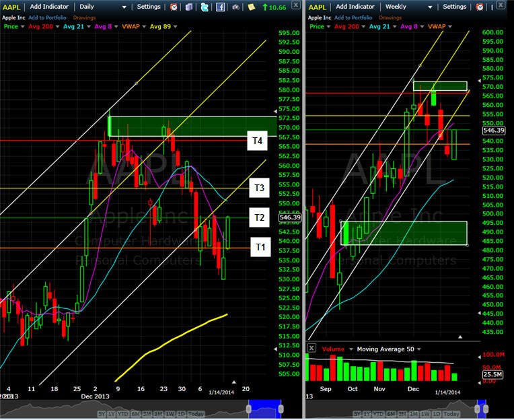This screenshot has height=420, width=514.
Task: Select the 6M range button on Daily chart
Action: (x=135, y=414)
